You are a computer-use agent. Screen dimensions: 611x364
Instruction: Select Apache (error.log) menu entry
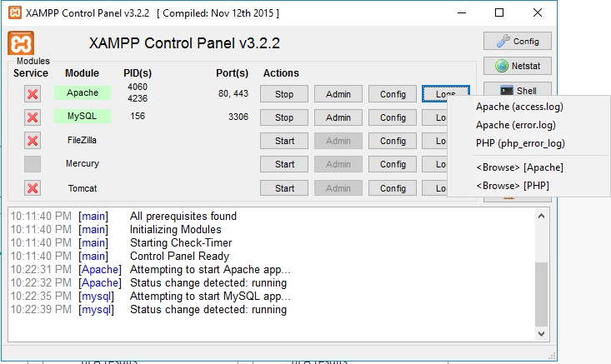(528, 125)
